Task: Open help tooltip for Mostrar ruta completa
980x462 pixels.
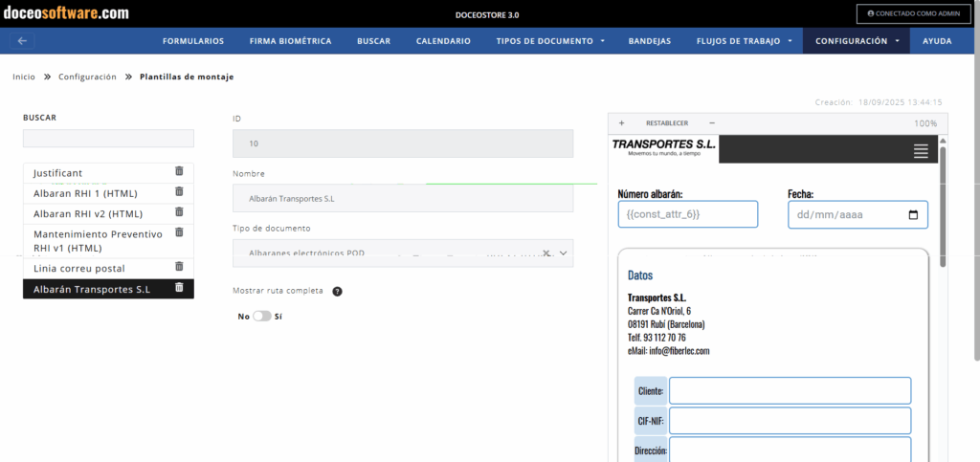Action: coord(338,291)
